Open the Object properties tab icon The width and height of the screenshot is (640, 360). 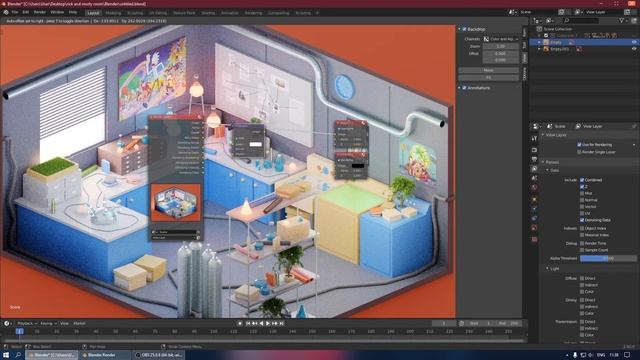pyautogui.click(x=534, y=199)
